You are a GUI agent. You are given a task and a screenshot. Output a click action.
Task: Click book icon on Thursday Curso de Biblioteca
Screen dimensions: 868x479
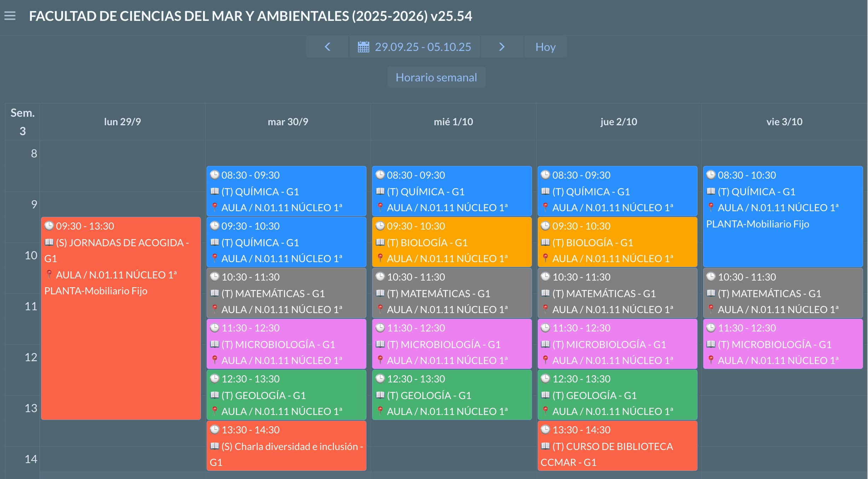[545, 446]
